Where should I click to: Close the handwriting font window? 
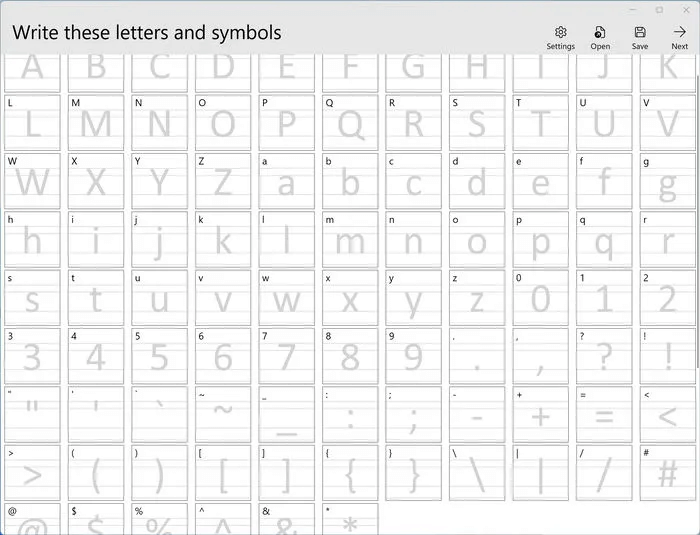point(686,9)
